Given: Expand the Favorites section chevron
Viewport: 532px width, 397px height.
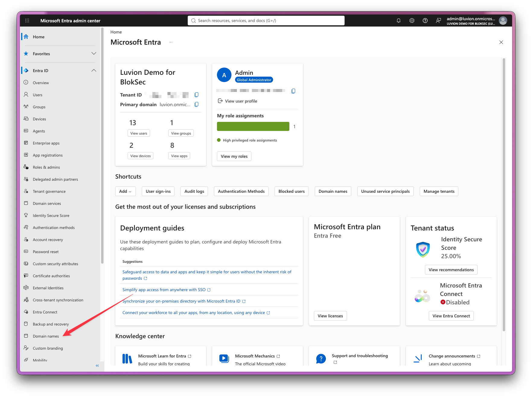Looking at the screenshot, I should tap(94, 53).
